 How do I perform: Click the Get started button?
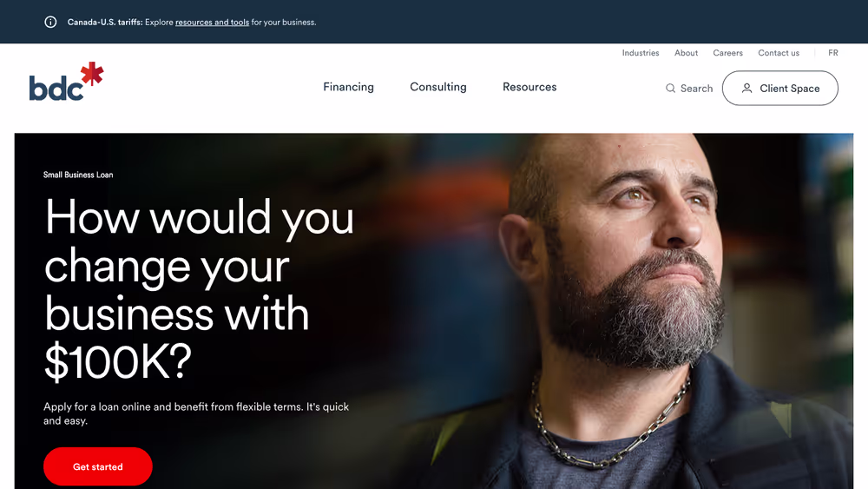coord(98,466)
